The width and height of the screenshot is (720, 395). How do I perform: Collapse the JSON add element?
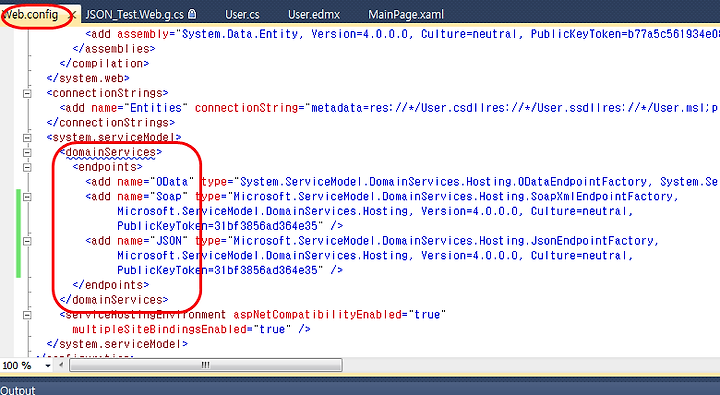tap(27, 241)
